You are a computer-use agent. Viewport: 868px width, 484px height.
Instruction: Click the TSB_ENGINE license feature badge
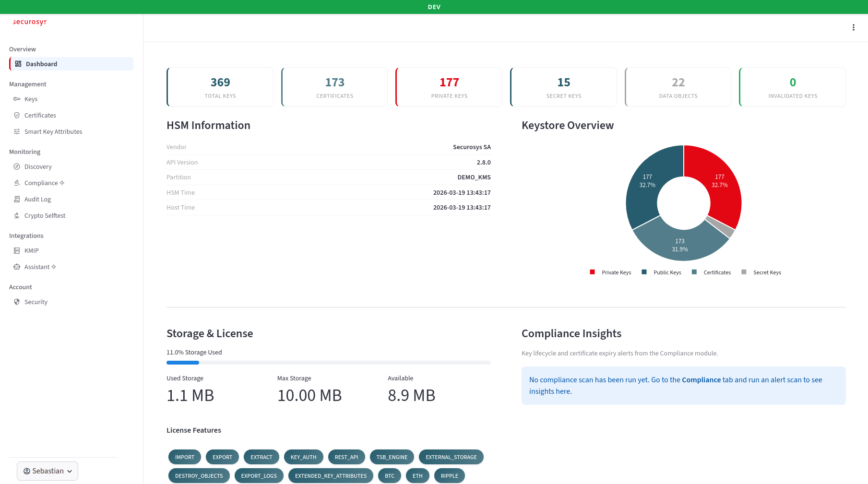[392, 457]
